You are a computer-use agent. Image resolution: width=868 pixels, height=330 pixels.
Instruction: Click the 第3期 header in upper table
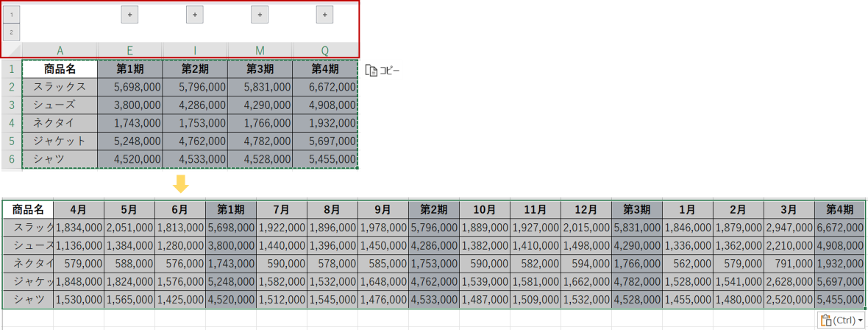coord(260,69)
